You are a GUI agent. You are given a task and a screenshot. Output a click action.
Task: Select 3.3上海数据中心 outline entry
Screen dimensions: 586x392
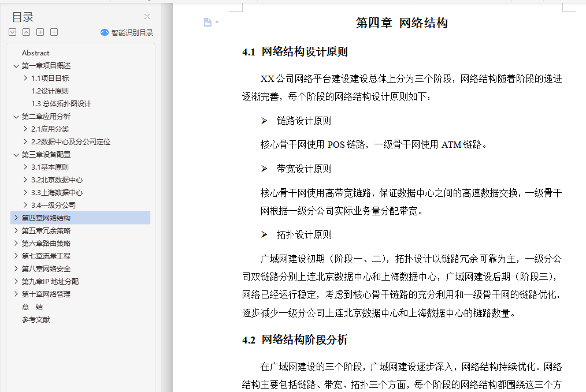(57, 193)
